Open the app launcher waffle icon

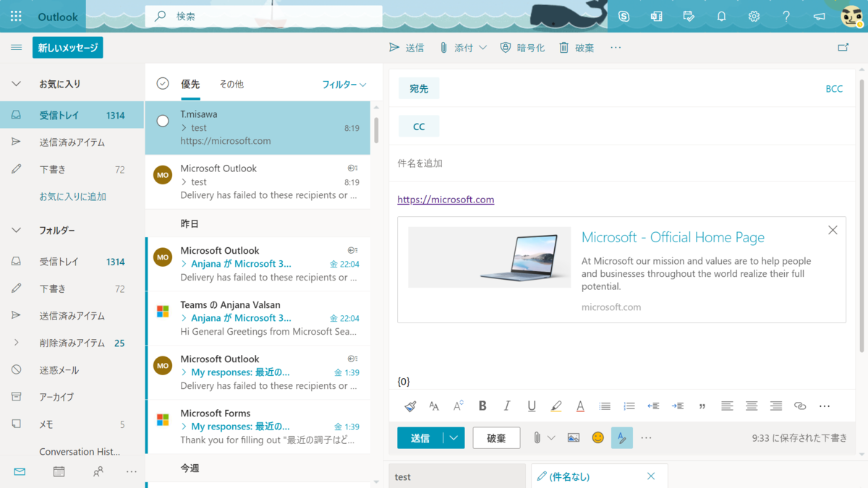(x=16, y=16)
